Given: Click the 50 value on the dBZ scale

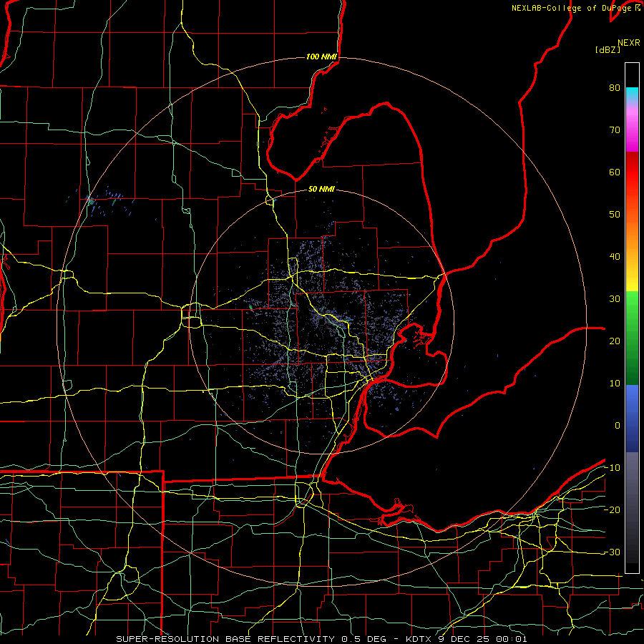Looking at the screenshot, I should click(x=615, y=215).
